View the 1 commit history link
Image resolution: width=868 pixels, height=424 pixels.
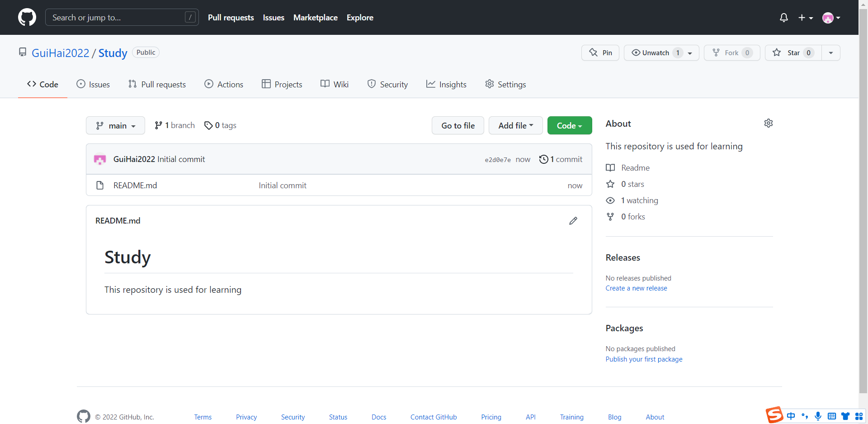[561, 159]
